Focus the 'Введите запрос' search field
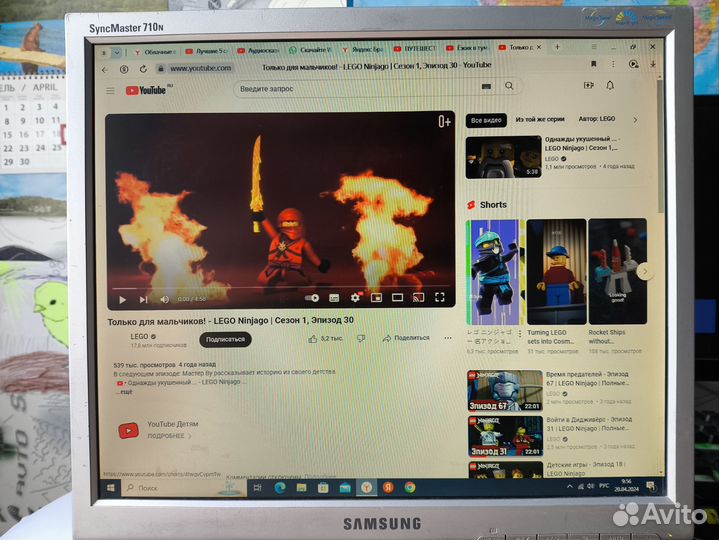This screenshot has width=719, height=540. point(358,88)
